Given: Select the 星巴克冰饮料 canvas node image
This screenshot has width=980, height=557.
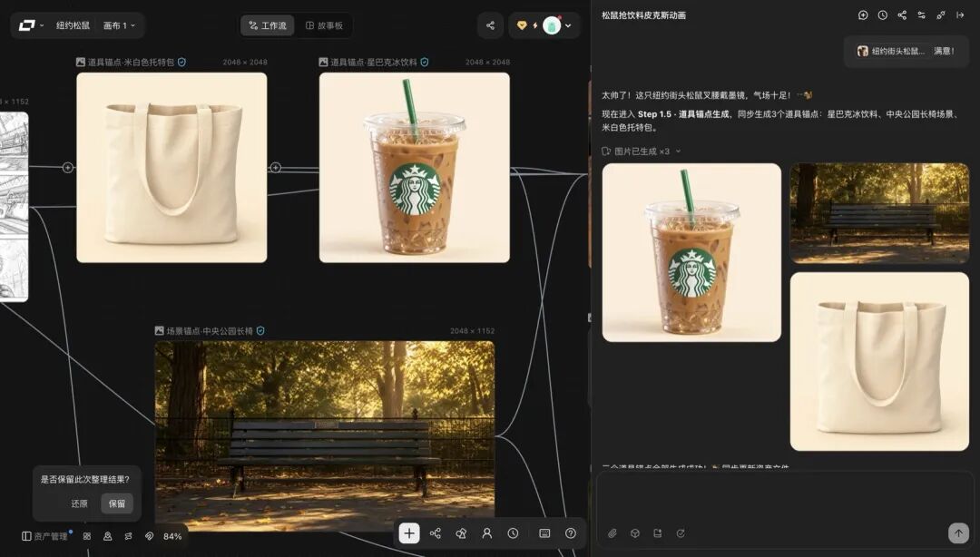Looking at the screenshot, I should pos(415,168).
